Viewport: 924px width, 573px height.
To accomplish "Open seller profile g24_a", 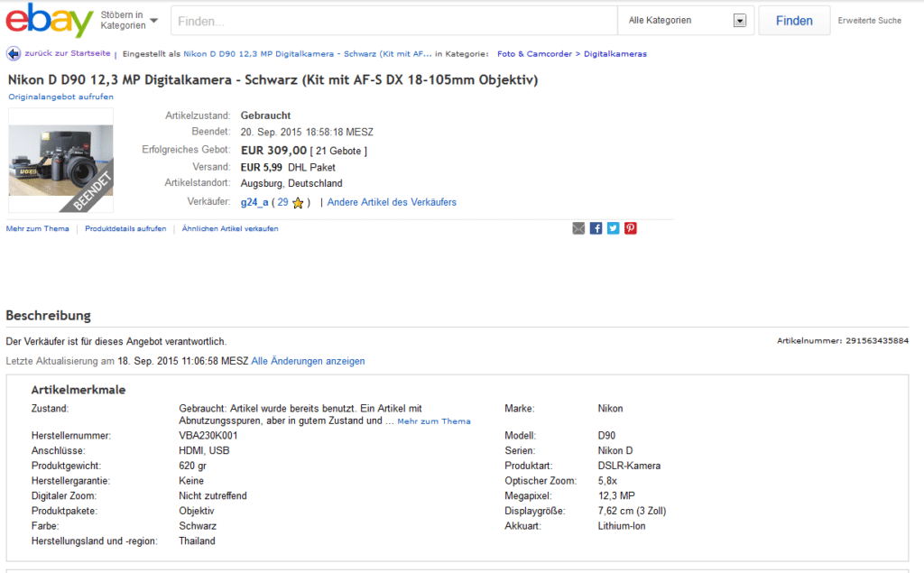I will [x=254, y=202].
